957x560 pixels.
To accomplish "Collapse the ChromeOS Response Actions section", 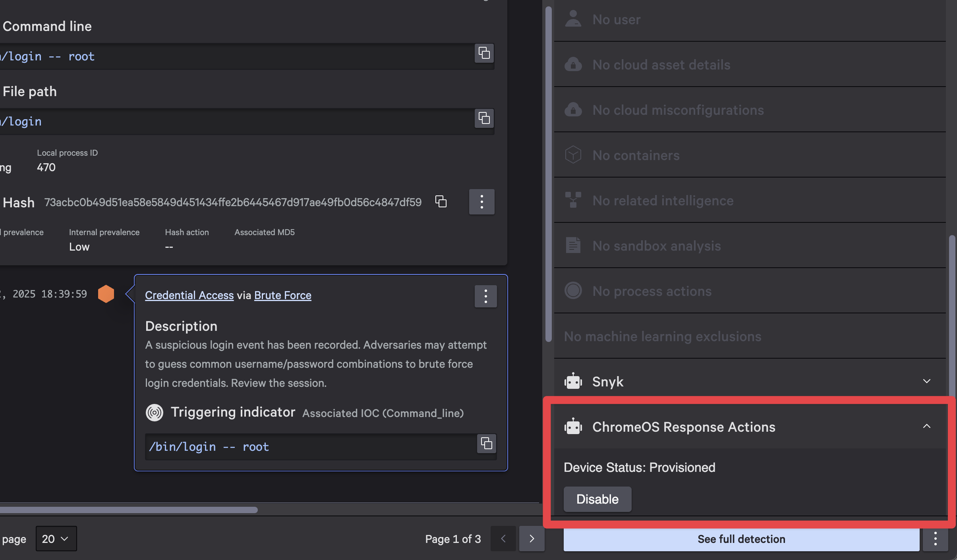I will 926,426.
